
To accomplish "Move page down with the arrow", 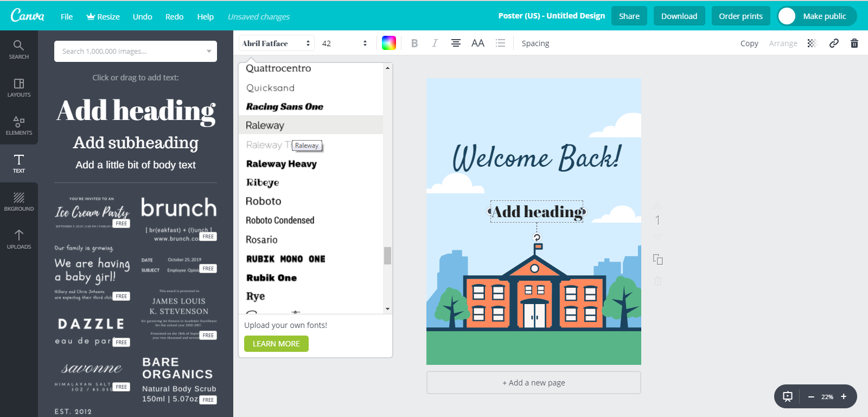I will 658,237.
